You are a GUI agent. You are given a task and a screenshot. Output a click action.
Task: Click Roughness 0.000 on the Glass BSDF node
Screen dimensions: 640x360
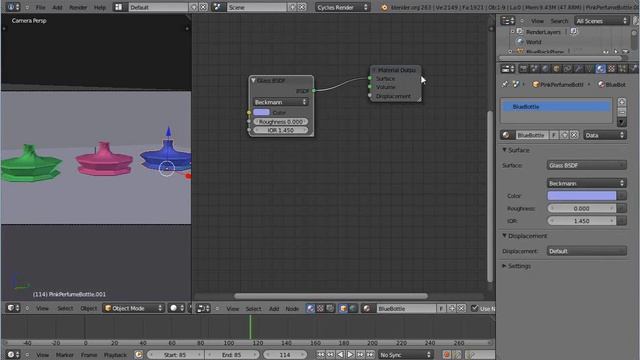[x=281, y=122]
